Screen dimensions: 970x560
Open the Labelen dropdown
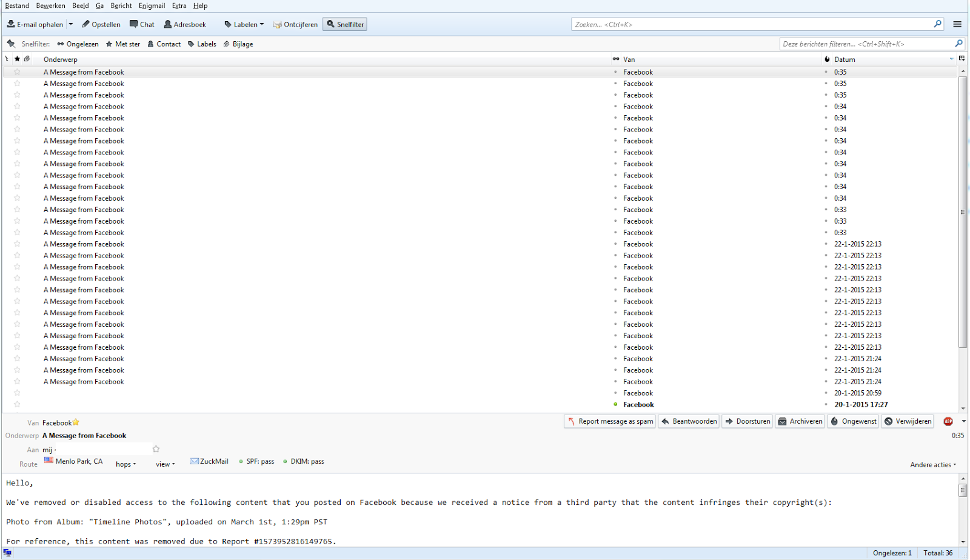[x=244, y=24]
